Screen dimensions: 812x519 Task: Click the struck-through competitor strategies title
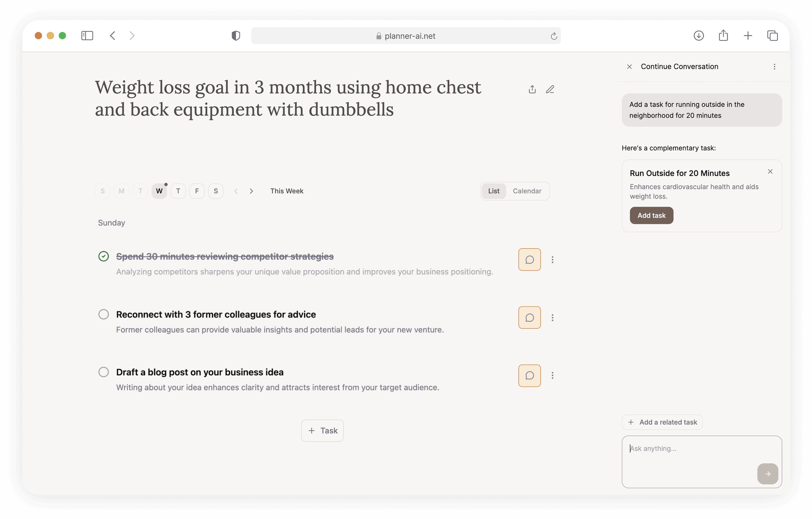tap(225, 256)
